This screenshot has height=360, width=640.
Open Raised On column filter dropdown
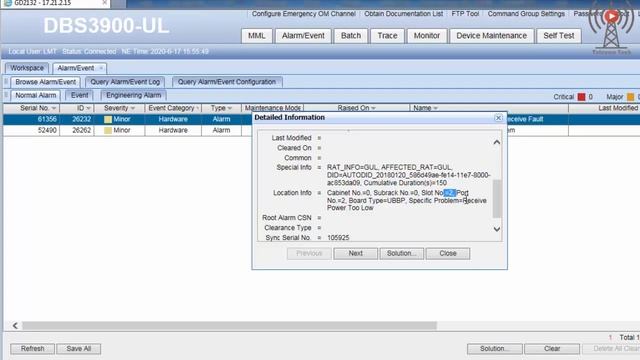pyautogui.click(x=373, y=108)
